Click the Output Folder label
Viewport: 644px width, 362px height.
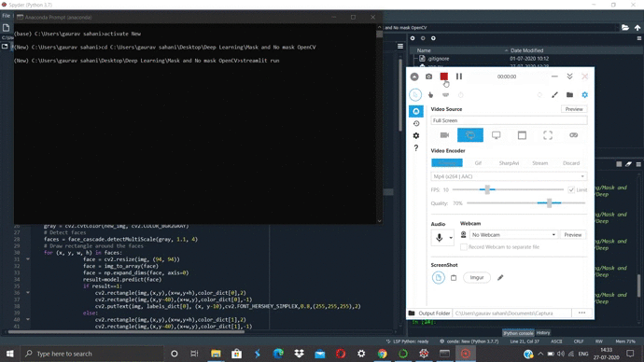[434, 313]
